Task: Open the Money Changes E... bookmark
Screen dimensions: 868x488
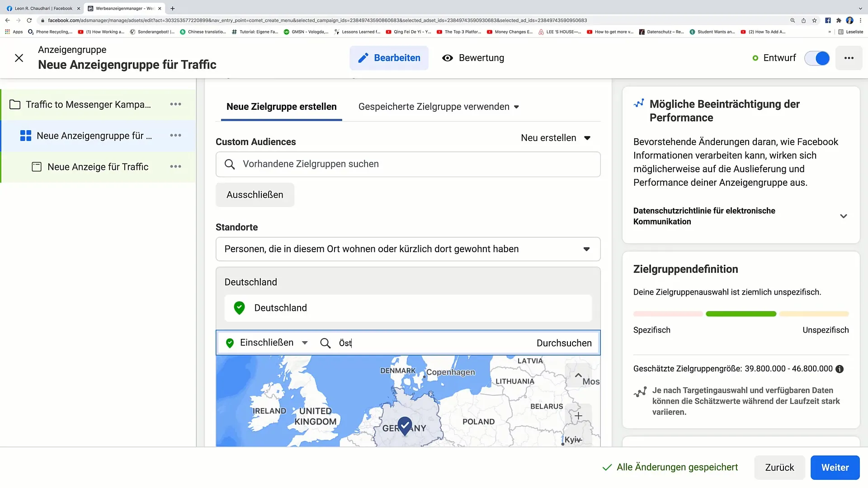Action: 510,32
